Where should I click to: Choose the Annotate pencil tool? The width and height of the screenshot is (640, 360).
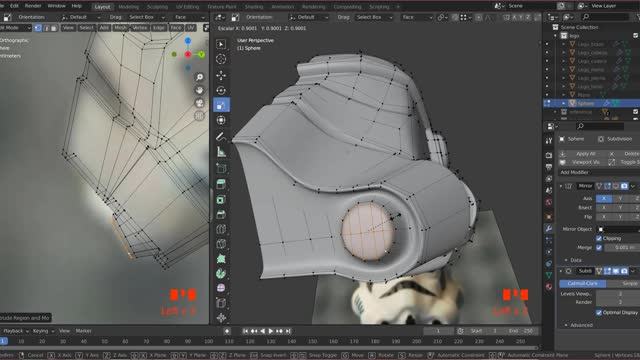[221, 137]
